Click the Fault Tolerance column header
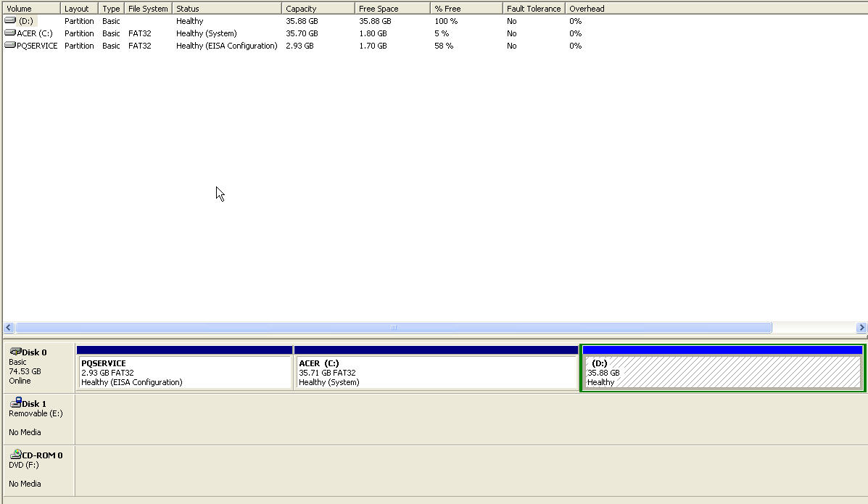 point(534,8)
